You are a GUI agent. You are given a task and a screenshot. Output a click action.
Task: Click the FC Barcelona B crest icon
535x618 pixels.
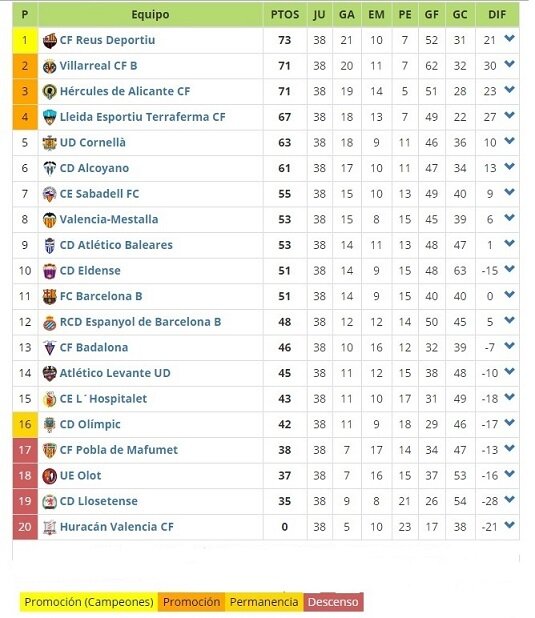click(x=49, y=296)
